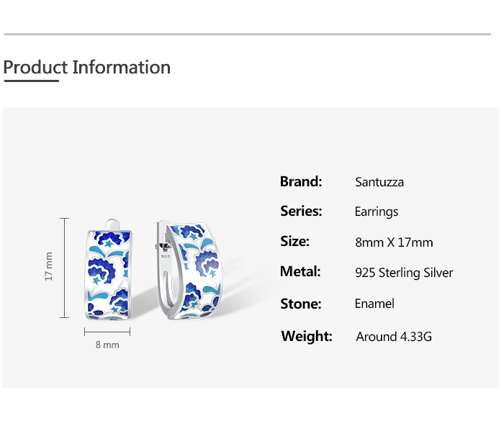Select the Brand label

tap(301, 181)
